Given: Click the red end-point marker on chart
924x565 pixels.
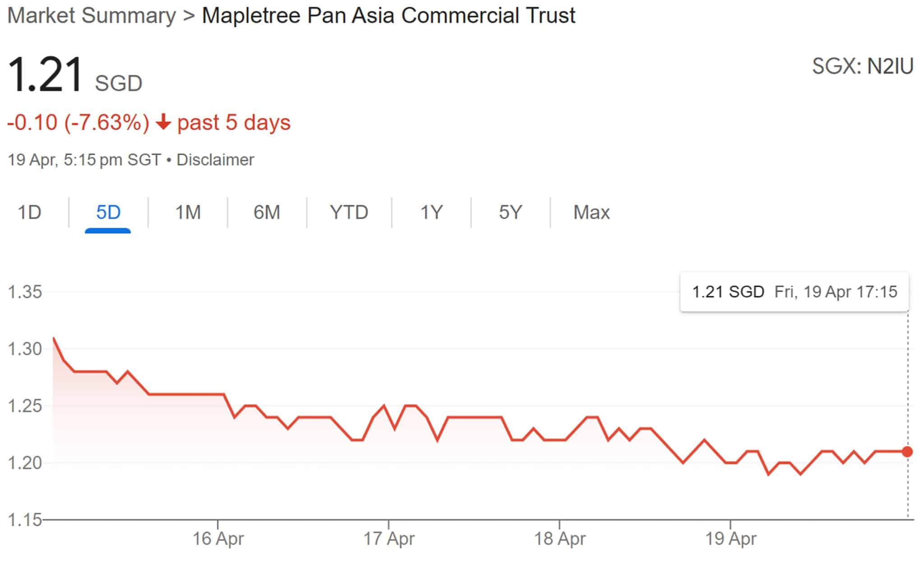Looking at the screenshot, I should [x=907, y=451].
